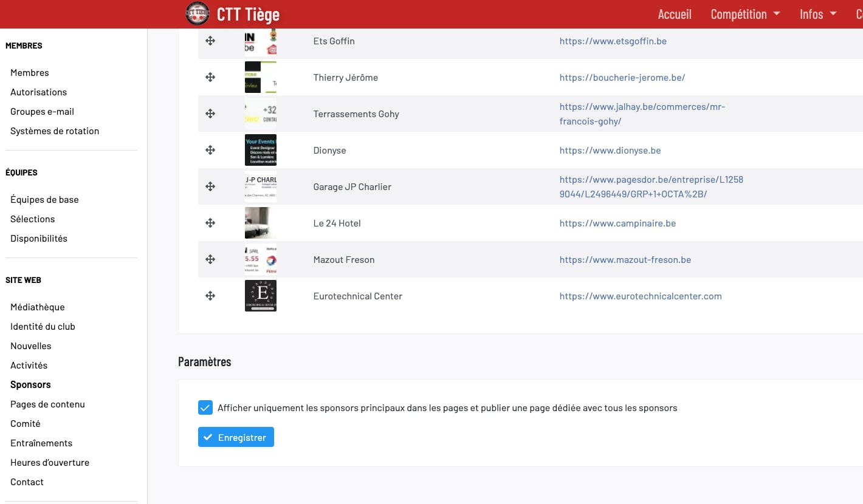Click the Le 24 Hotel logo thumbnail

click(261, 223)
